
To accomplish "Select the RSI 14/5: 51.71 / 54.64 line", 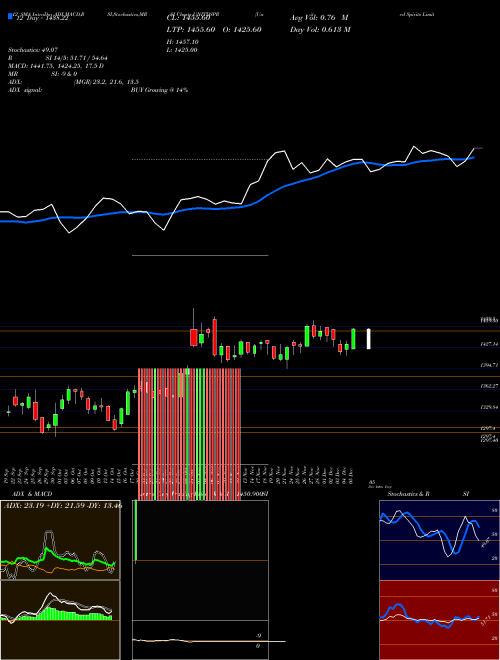I will tap(58, 58).
